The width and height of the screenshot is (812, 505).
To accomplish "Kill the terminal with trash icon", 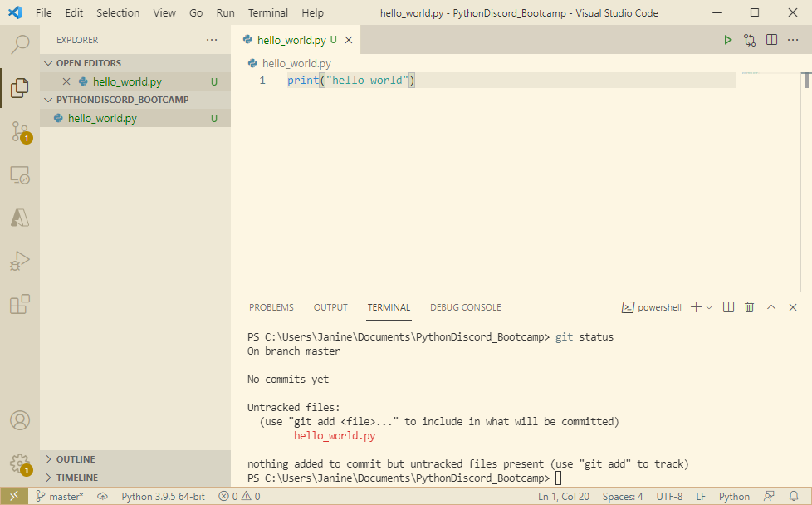I will [750, 307].
